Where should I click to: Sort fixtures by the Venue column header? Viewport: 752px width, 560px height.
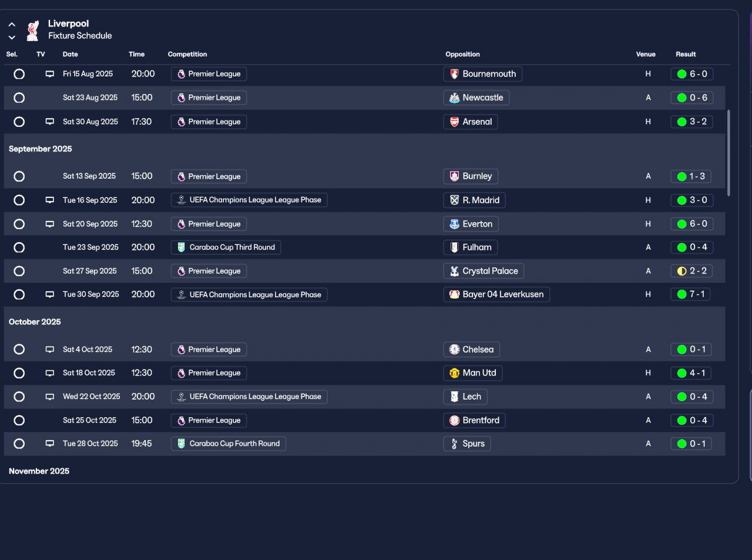point(646,54)
